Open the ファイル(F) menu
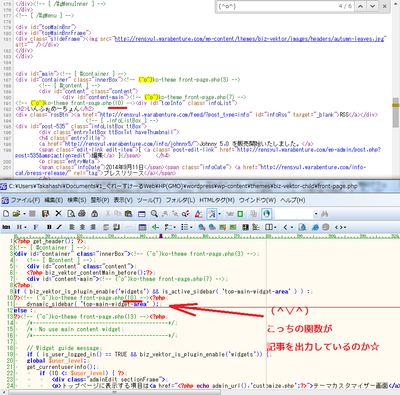 (x=21, y=200)
